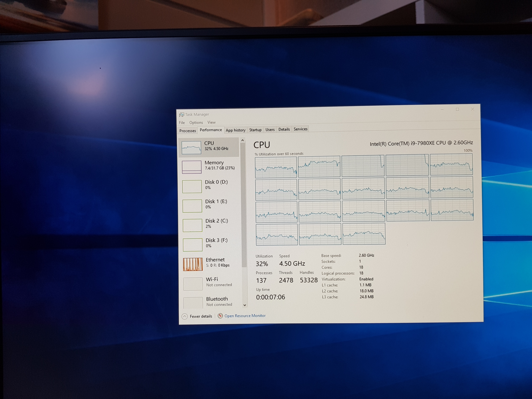Close the Task Manager window
This screenshot has height=399, width=532.
pos(472,109)
